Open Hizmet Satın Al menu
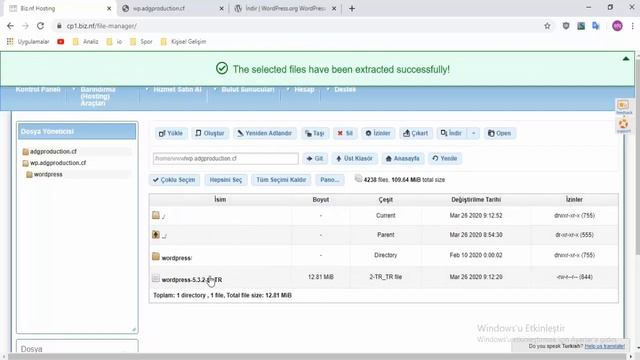The height and width of the screenshot is (360, 640). coord(178,89)
